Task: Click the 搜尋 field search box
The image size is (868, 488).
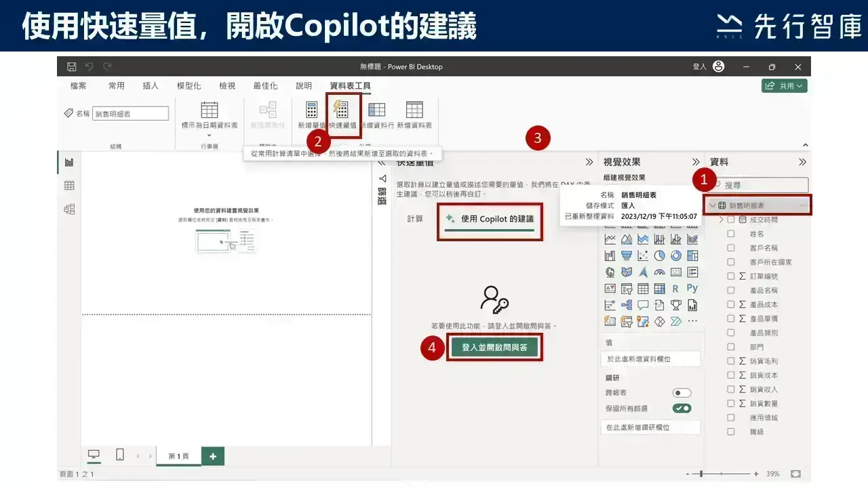Action: 759,184
